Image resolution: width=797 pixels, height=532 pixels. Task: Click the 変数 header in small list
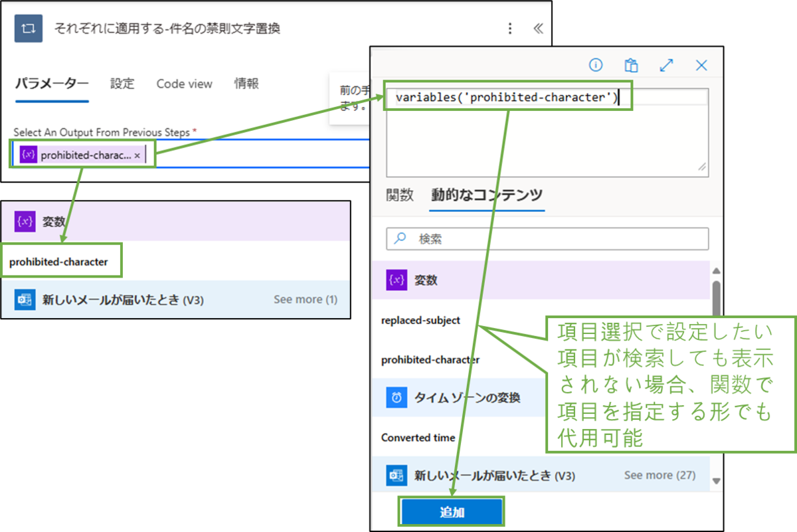175,222
